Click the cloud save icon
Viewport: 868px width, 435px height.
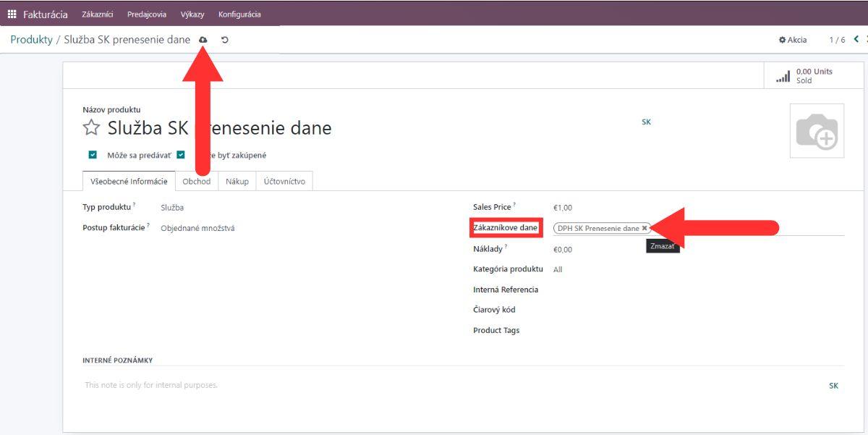point(203,40)
